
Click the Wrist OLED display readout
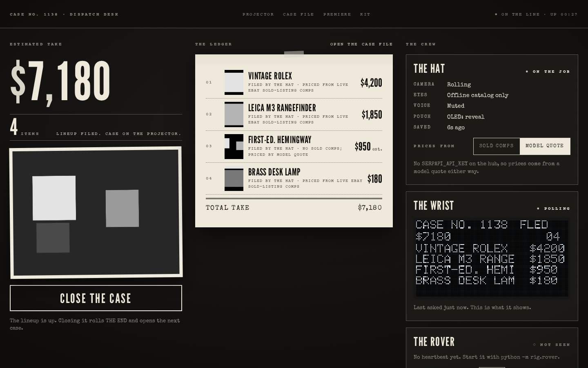[x=492, y=258]
